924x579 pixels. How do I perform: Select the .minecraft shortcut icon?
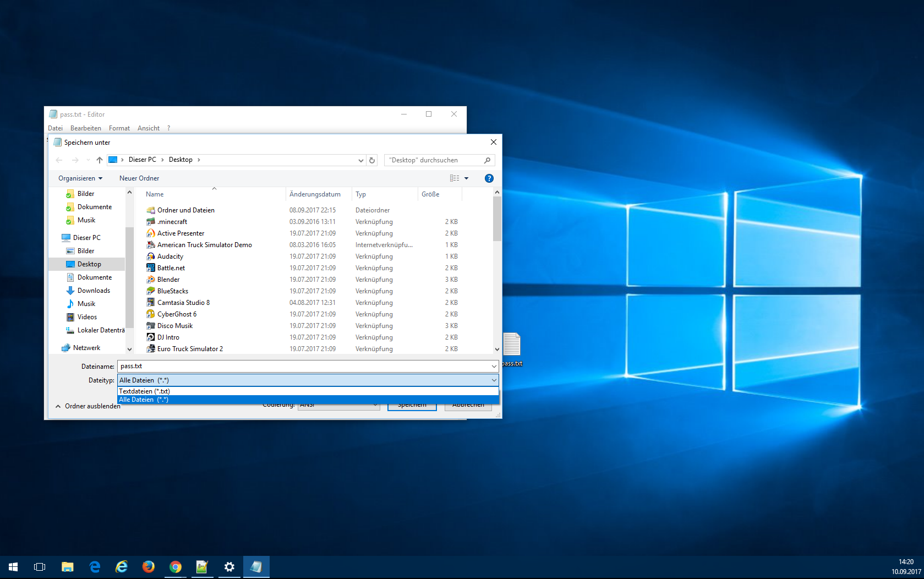pyautogui.click(x=150, y=222)
